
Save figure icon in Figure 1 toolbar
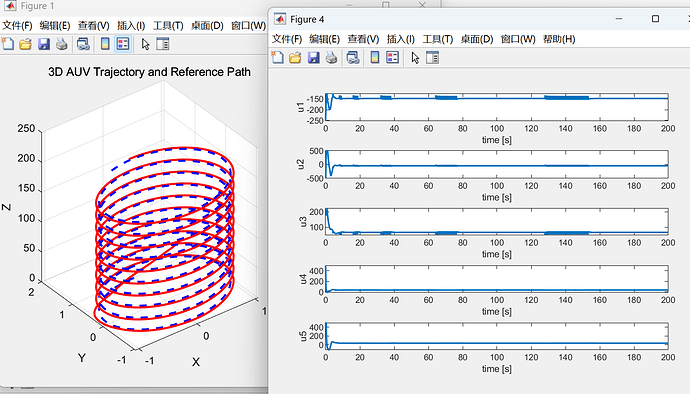click(44, 44)
